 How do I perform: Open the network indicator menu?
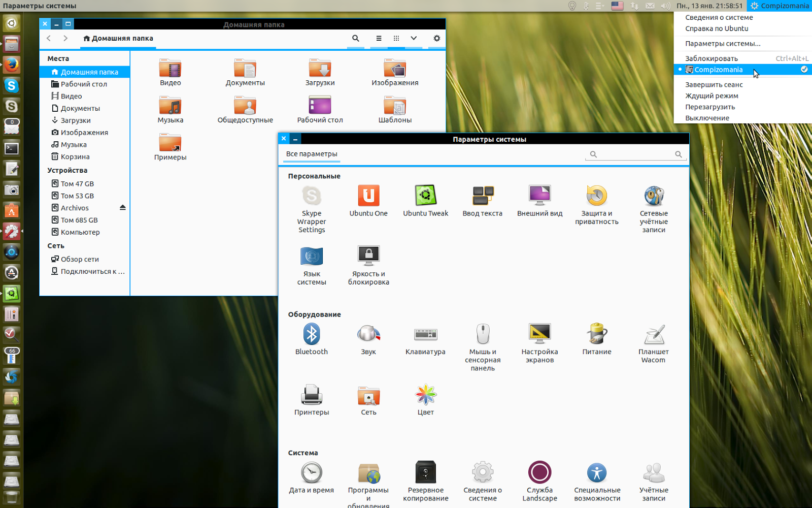634,6
